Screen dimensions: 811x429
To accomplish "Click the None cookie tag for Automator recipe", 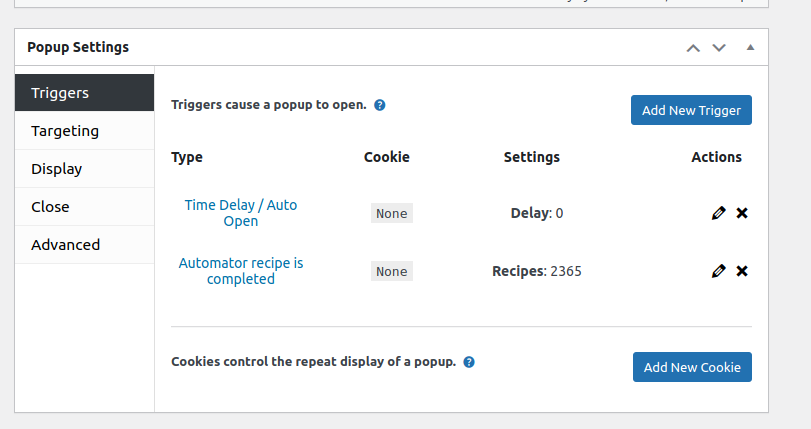I will coord(392,271).
